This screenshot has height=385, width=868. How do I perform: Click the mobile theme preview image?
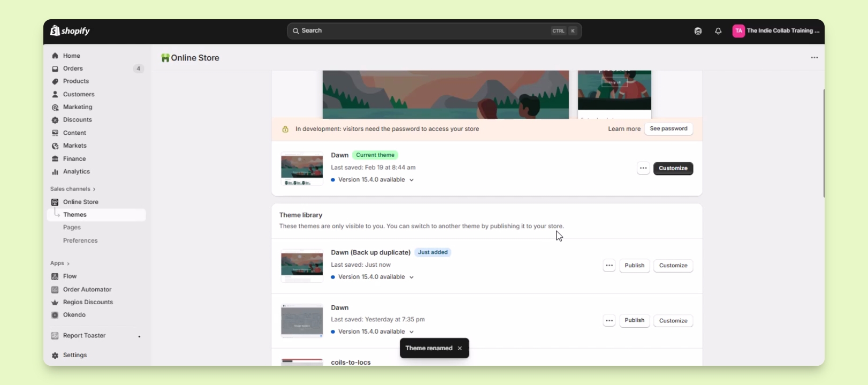pos(614,95)
